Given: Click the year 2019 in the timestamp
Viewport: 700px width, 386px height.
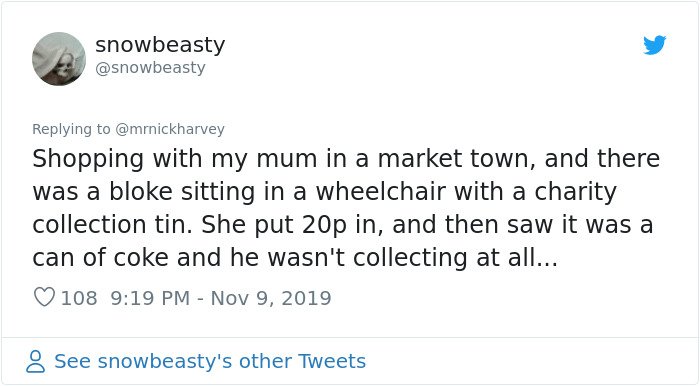Looking at the screenshot, I should (x=306, y=298).
